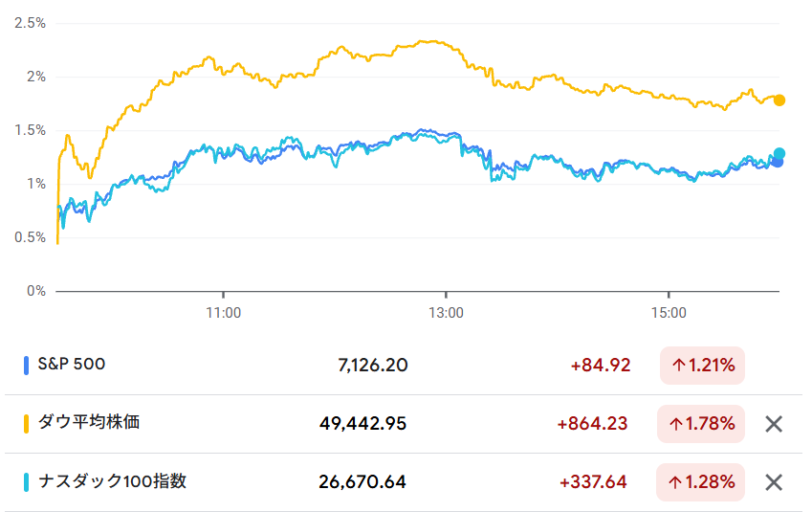Viewport: 812px width, 512px height.
Task: Click the S&P 500 price 7,126.20
Action: click(x=373, y=365)
